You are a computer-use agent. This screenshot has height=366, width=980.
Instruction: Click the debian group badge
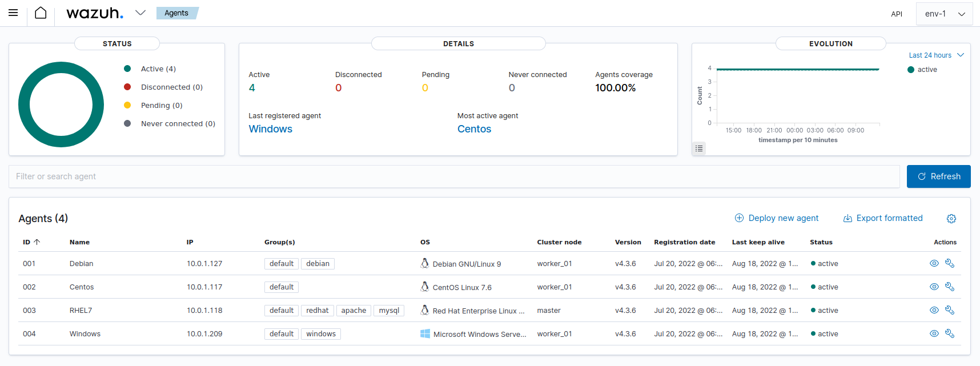point(318,263)
